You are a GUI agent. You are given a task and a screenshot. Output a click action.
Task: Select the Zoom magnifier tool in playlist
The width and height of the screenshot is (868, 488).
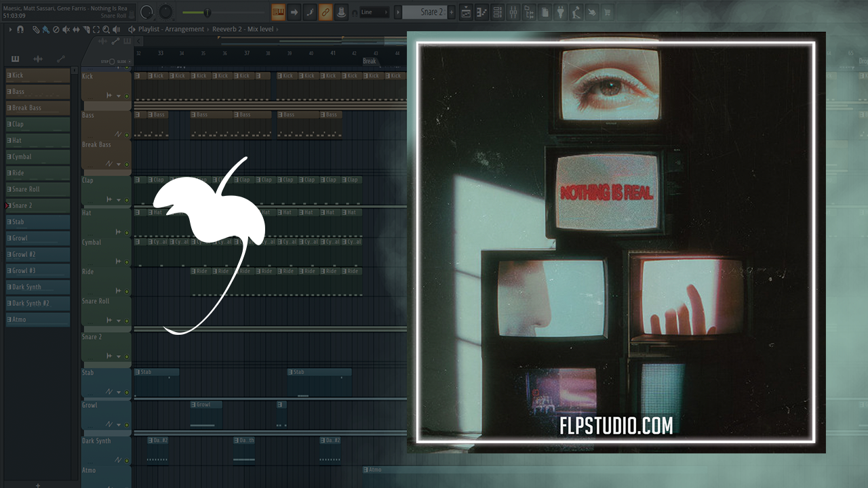pos(106,30)
